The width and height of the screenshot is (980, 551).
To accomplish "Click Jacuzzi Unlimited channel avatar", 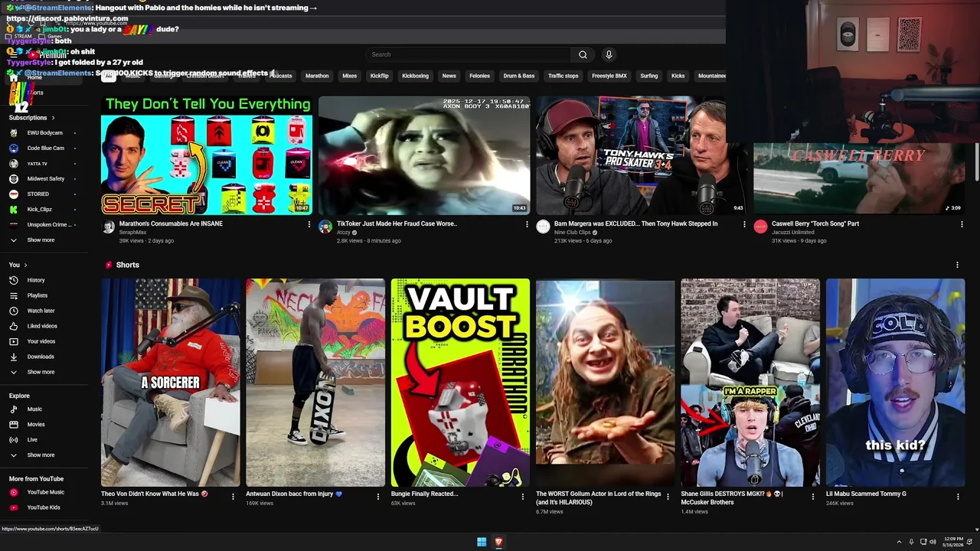I will tap(760, 227).
